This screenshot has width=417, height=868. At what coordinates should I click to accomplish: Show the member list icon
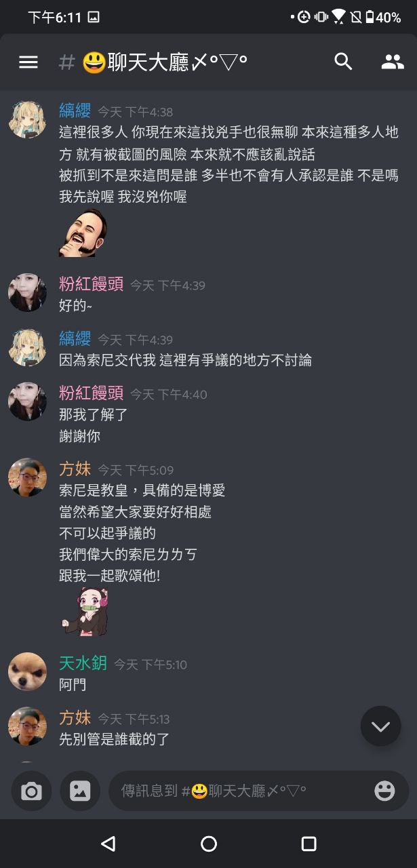tap(393, 62)
